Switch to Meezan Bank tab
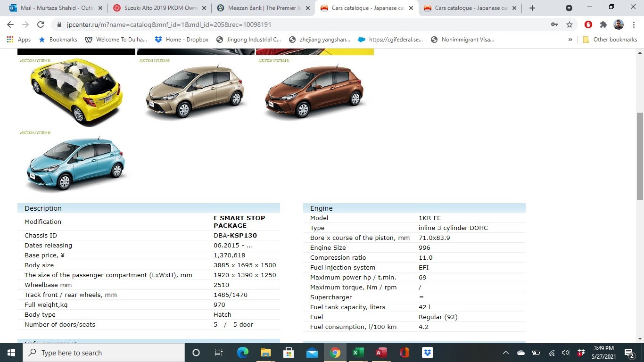Image resolution: width=644 pixels, height=362 pixels. click(264, 8)
